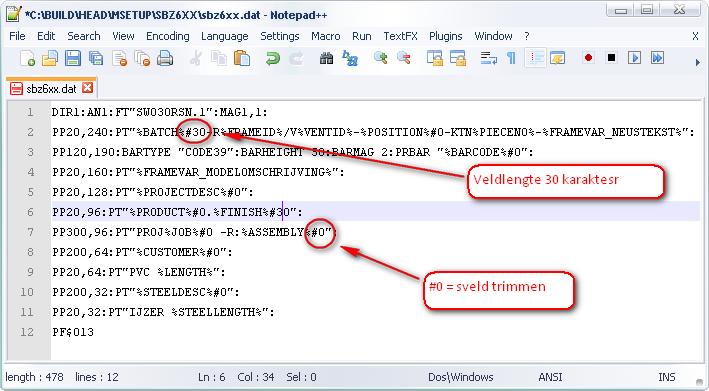Viewport: 709px width, 391px height.
Task: Open the TextFX menu
Action: tap(401, 36)
